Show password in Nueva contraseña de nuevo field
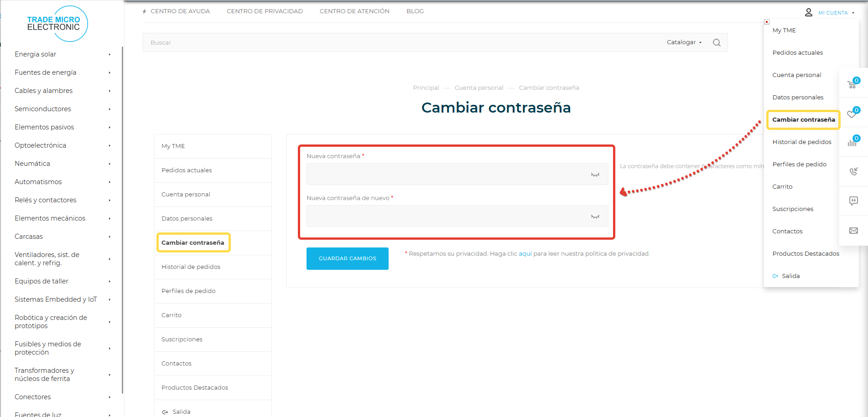This screenshot has height=417, width=868. point(595,216)
